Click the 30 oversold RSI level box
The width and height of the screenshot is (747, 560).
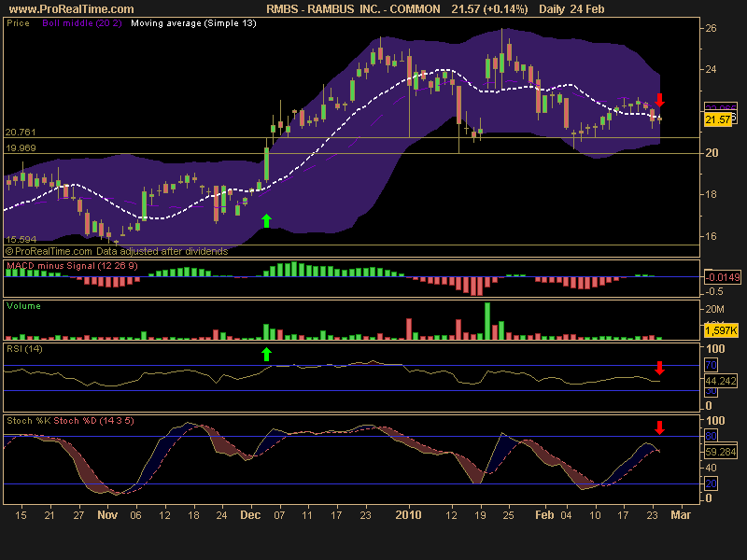(x=711, y=391)
